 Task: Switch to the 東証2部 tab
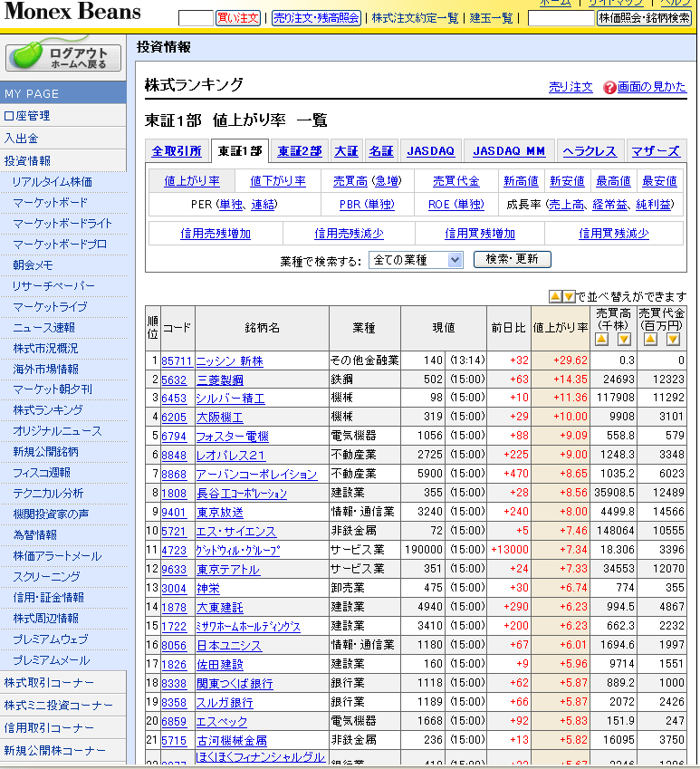[300, 151]
